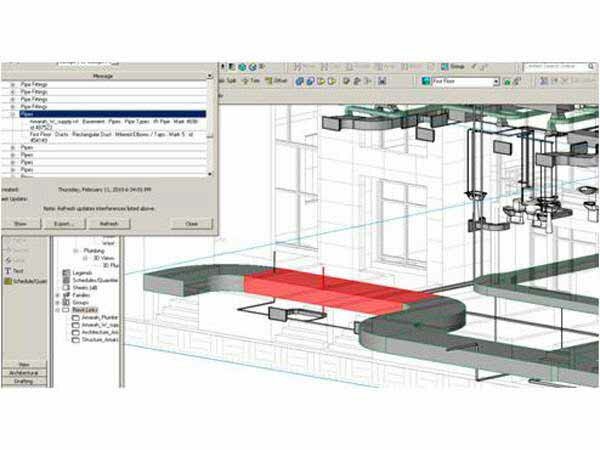Screen dimensions: 600x450
Task: Click the Refresh button in interference dialog
Action: point(109,223)
